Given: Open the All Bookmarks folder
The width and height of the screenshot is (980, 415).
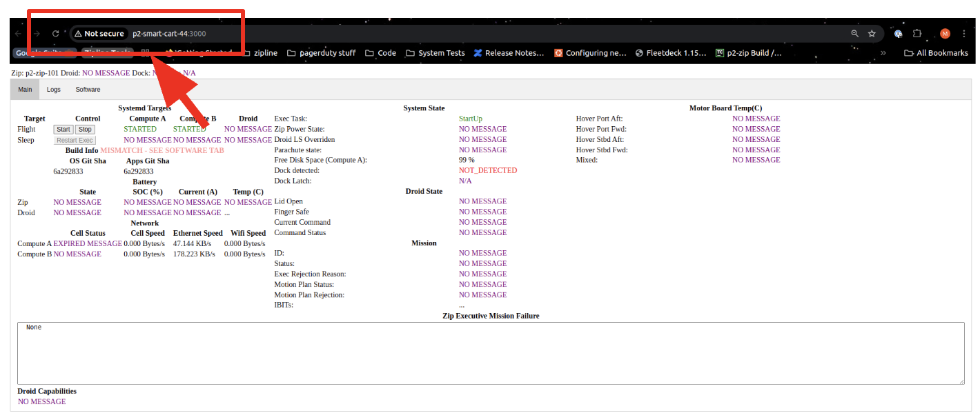Looking at the screenshot, I should [937, 52].
